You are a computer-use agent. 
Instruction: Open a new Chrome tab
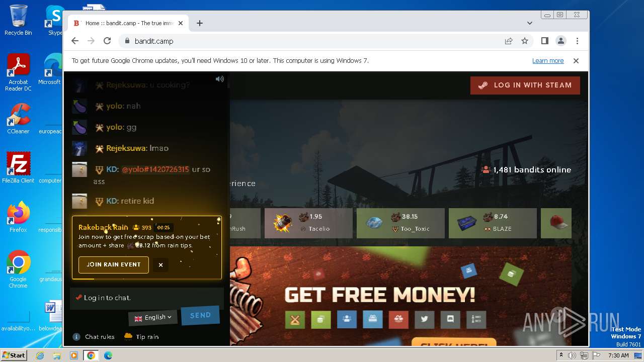200,23
